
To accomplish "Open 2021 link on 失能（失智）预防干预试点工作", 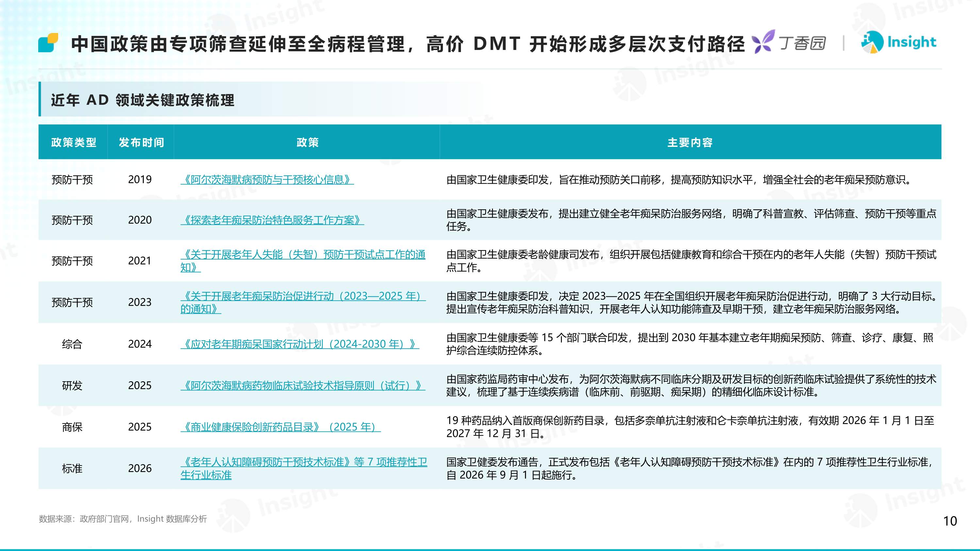I will [303, 261].
